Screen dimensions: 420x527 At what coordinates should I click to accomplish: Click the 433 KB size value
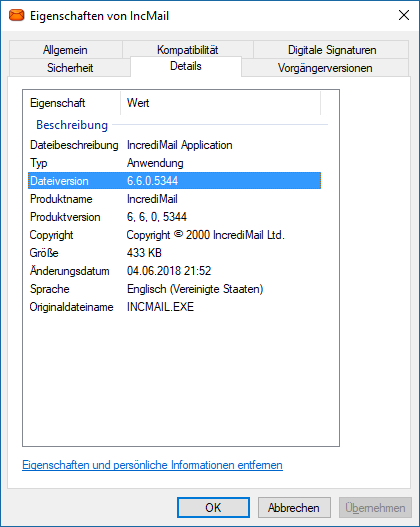tap(144, 253)
